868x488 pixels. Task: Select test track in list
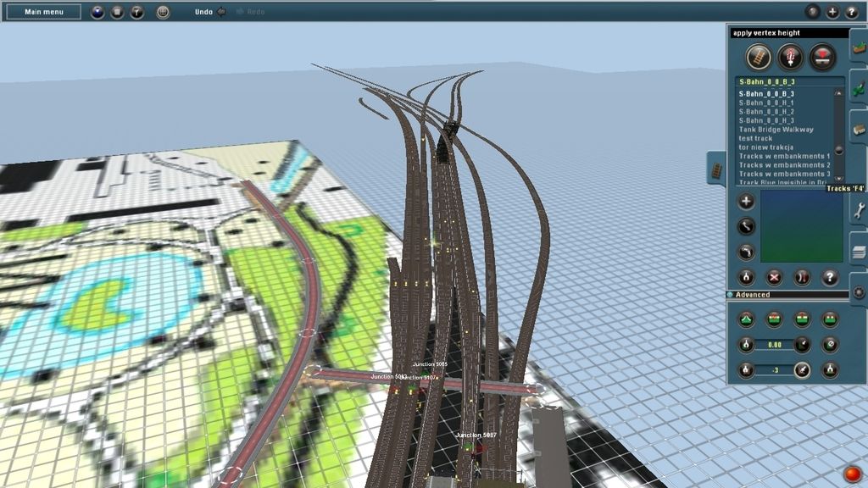(x=755, y=138)
